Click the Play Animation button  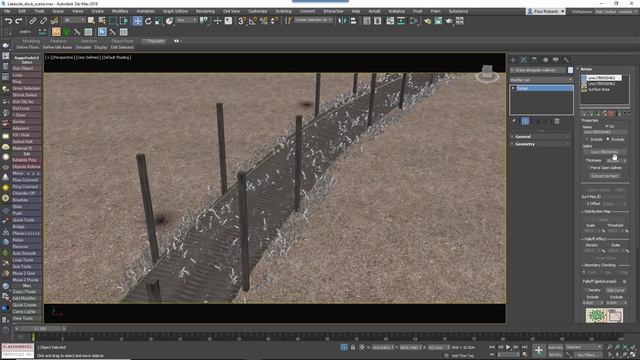508,347
